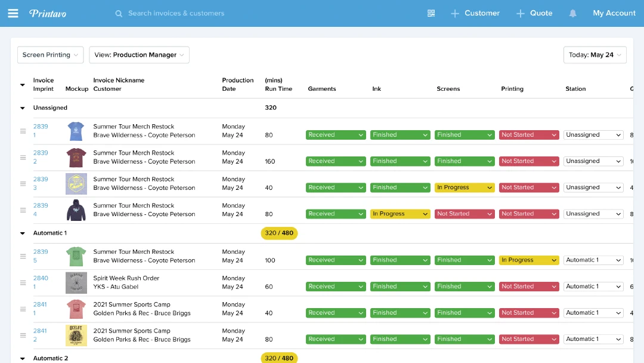
Task: Grab the reorder handle for invoice 2841 imprint 2
Action: (x=23, y=335)
